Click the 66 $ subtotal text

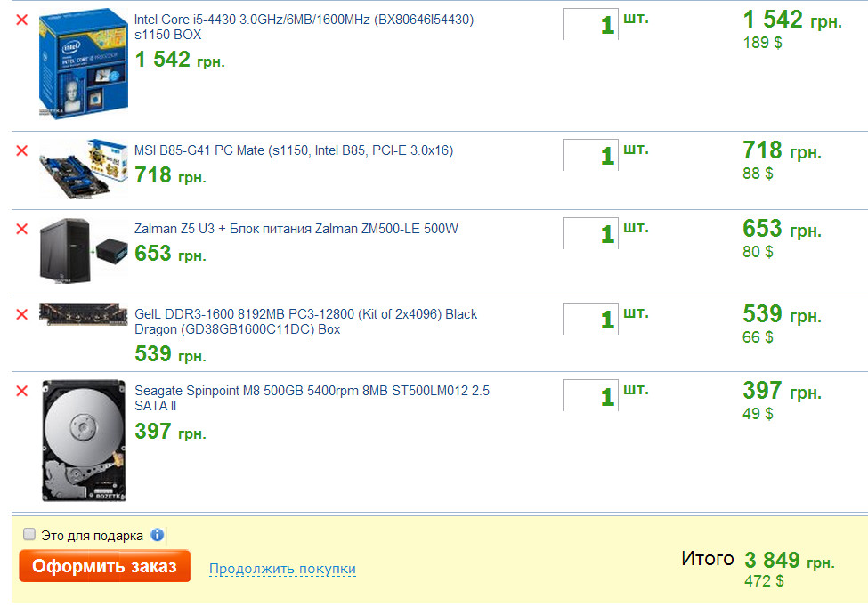[758, 337]
